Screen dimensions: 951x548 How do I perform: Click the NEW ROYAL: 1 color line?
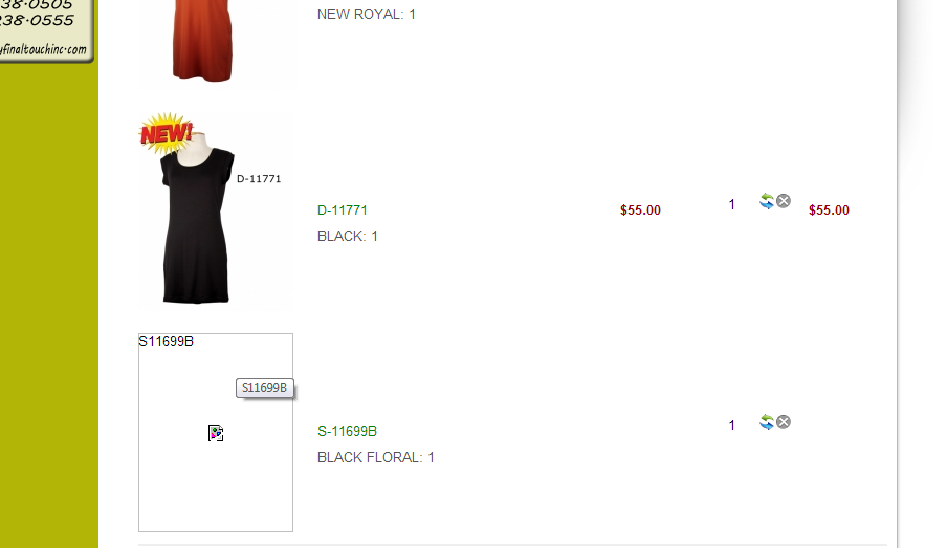point(366,14)
